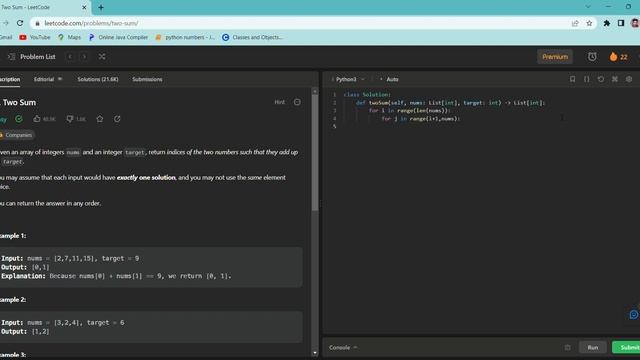Screen dimensions: 640x360
Task: Go to the previous problem arrow
Action: click(70, 57)
